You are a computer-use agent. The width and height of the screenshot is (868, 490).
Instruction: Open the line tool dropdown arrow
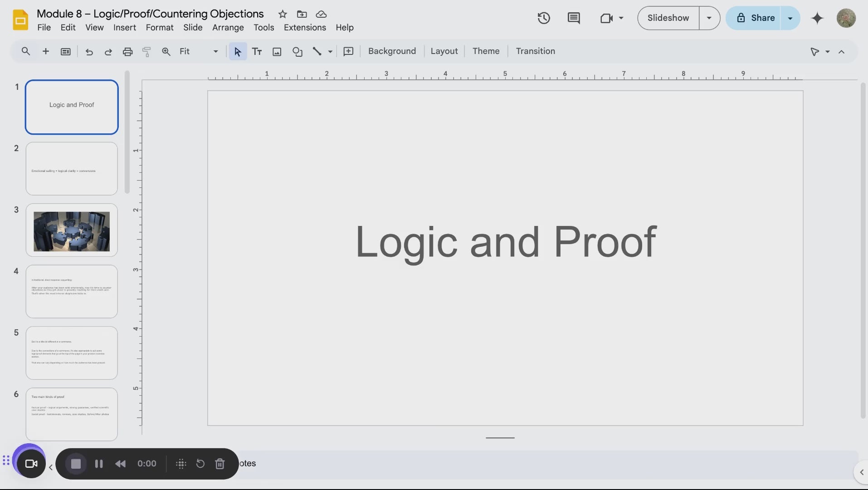coord(330,51)
